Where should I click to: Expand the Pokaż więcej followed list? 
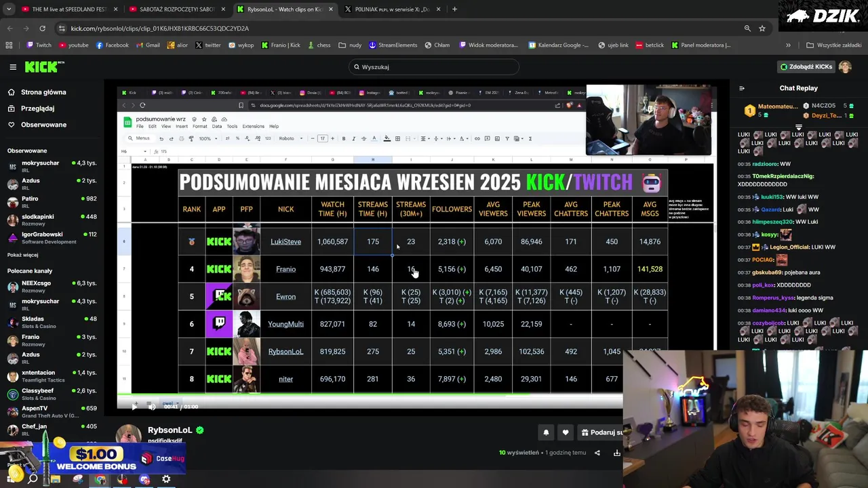22,255
